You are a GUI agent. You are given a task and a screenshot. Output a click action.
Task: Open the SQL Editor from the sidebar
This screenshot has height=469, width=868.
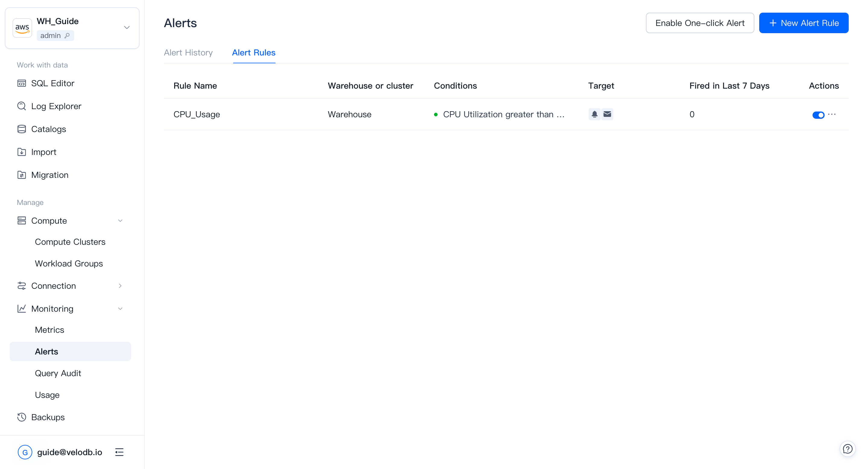click(22, 83)
